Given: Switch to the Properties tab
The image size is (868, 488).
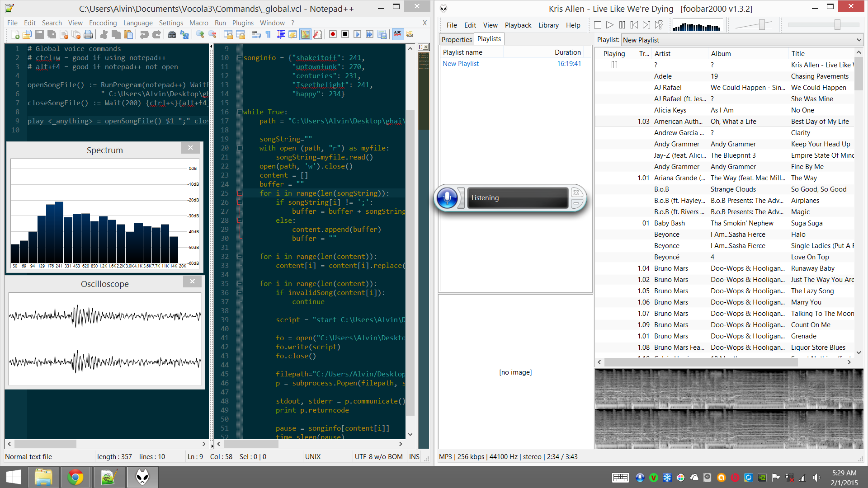Looking at the screenshot, I should coord(457,40).
